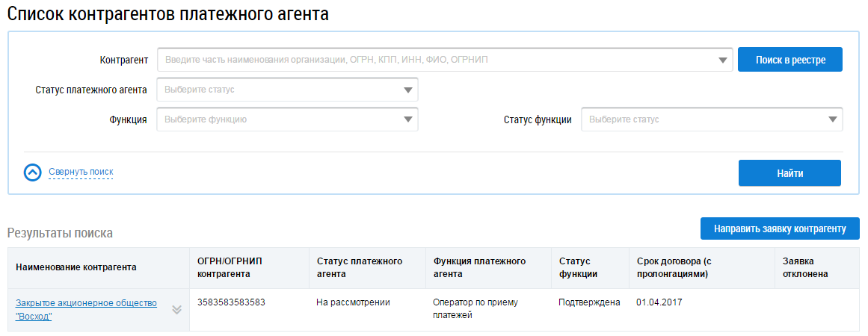This screenshot has width=868, height=336.
Task: Expand row details with the double chevron icon
Action: (x=177, y=310)
